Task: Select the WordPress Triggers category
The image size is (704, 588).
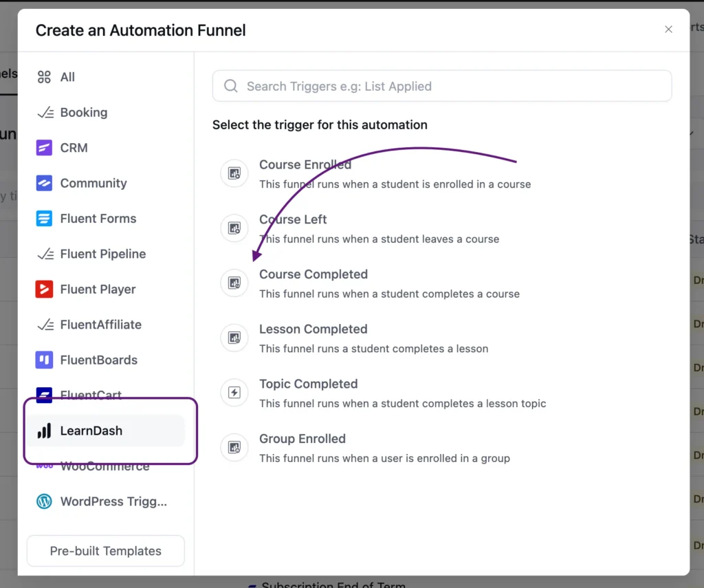Action: [106, 501]
